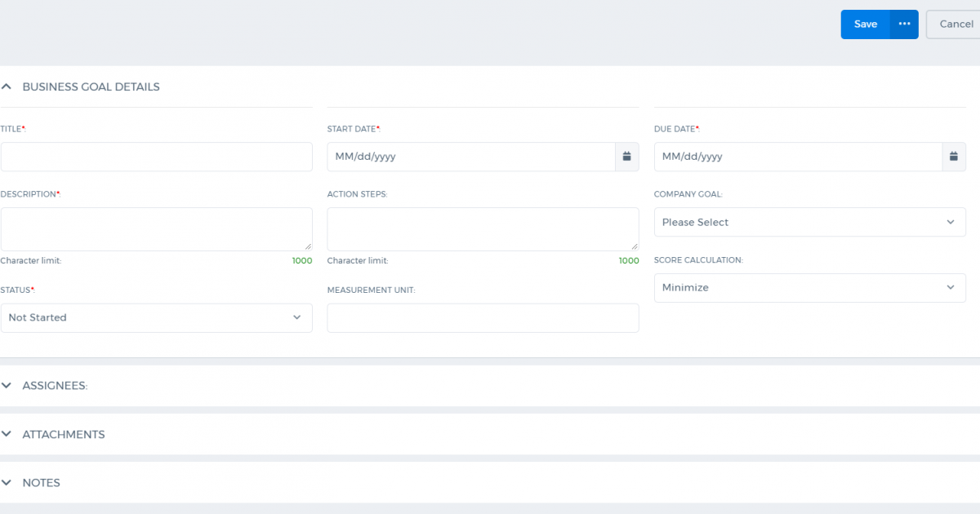Click the Description character limit count
The height and width of the screenshot is (514, 980).
pos(302,261)
